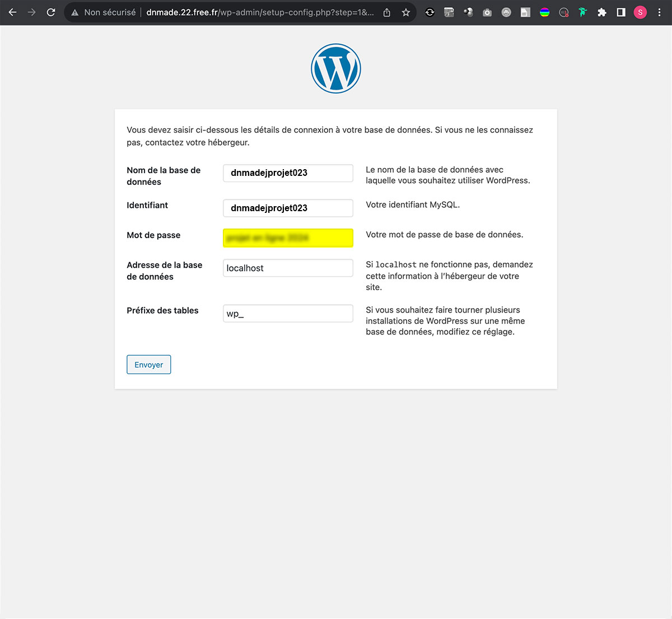Select the localhost database address field
Image resolution: width=672 pixels, height=619 pixels.
(x=288, y=268)
